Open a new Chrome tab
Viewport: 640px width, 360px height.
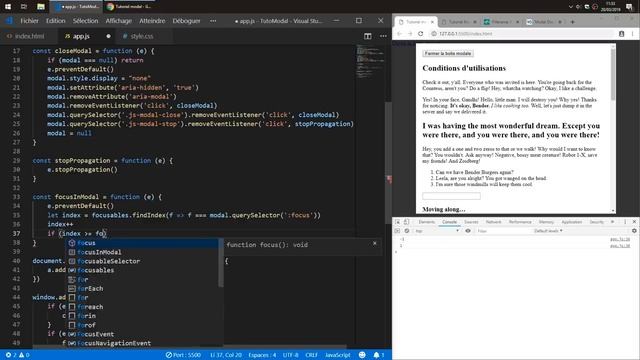point(572,22)
